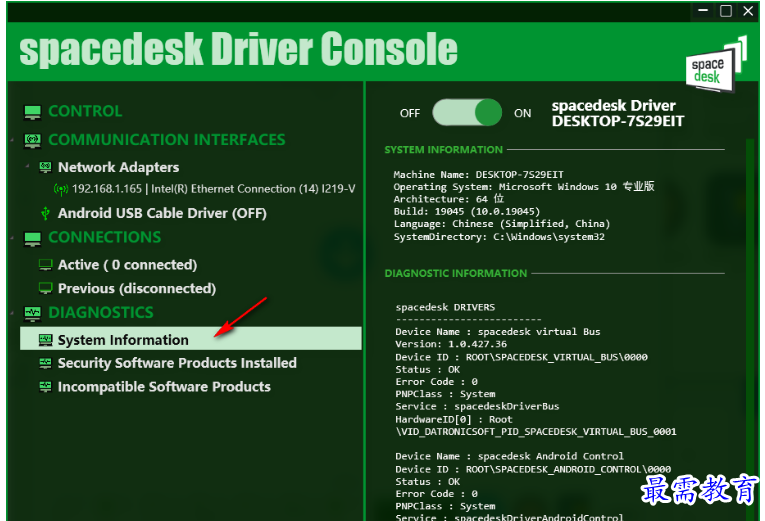The image size is (765, 521).
Task: Click the spacedesk virtual Bus device name
Action: pyautogui.click(x=539, y=332)
